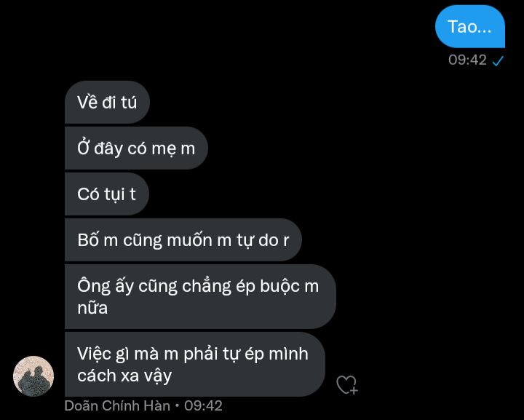Add a heart reaction to last message
Viewport: 524px width, 420px height.
(347, 384)
